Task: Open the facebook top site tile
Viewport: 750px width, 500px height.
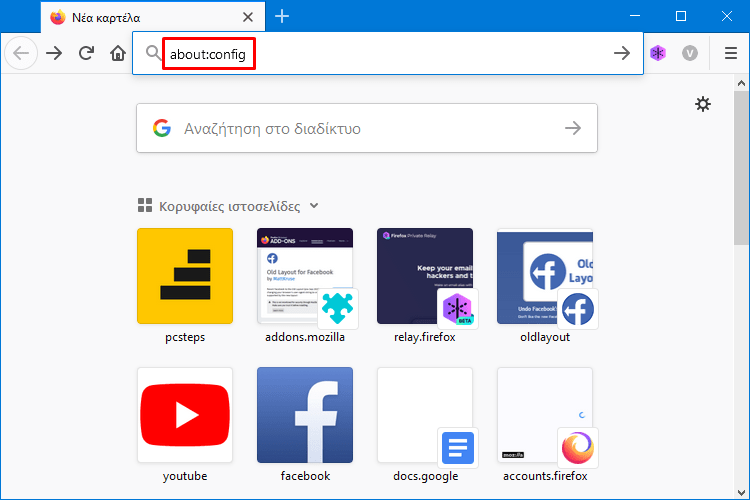Action: click(305, 415)
